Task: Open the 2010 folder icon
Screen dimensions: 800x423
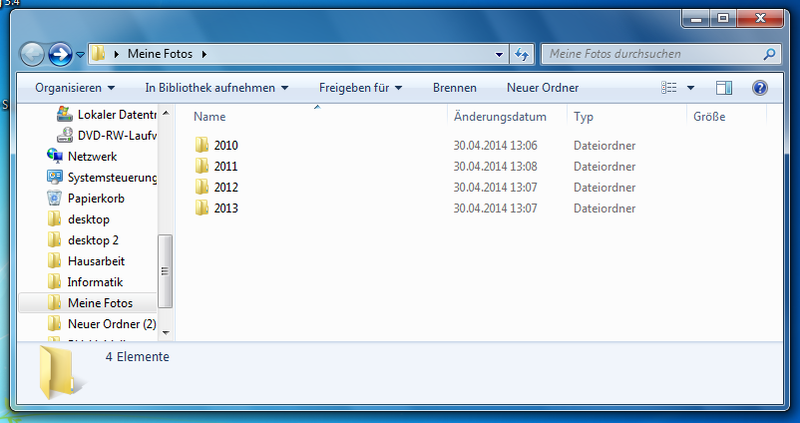Action: coord(201,146)
